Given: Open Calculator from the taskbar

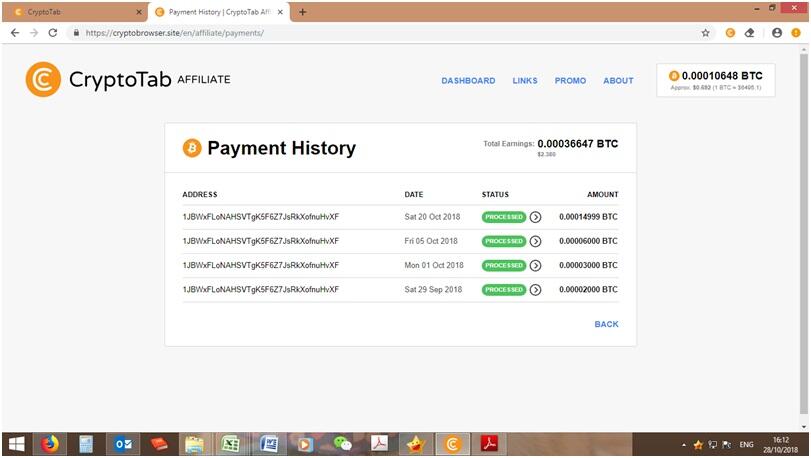Looking at the screenshot, I should tap(86, 444).
